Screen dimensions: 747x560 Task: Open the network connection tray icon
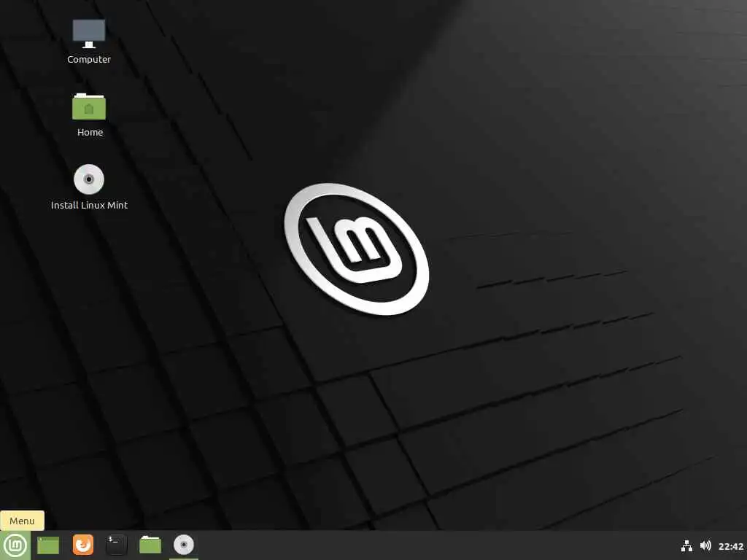[686, 545]
